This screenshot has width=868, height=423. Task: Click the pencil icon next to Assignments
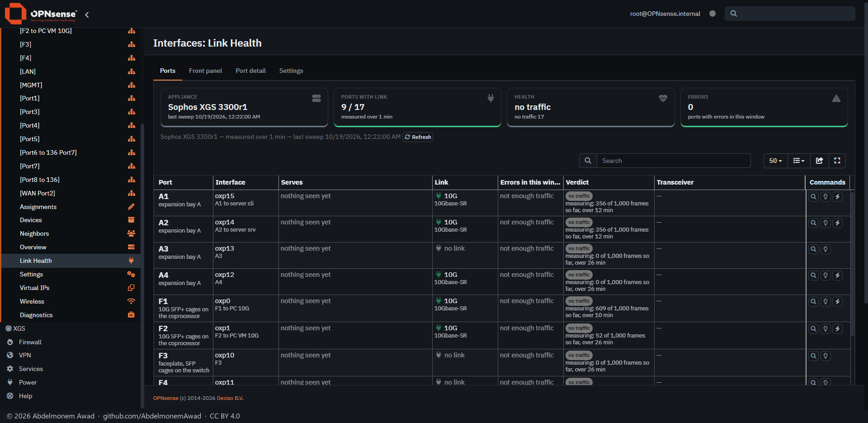131,207
